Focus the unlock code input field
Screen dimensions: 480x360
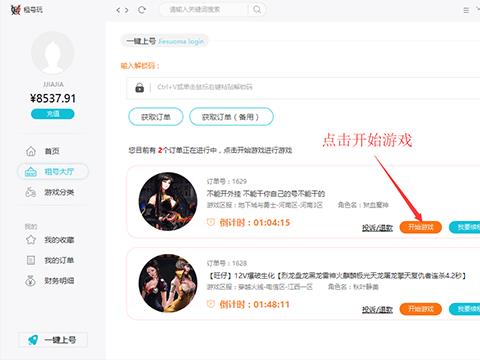coord(303,88)
